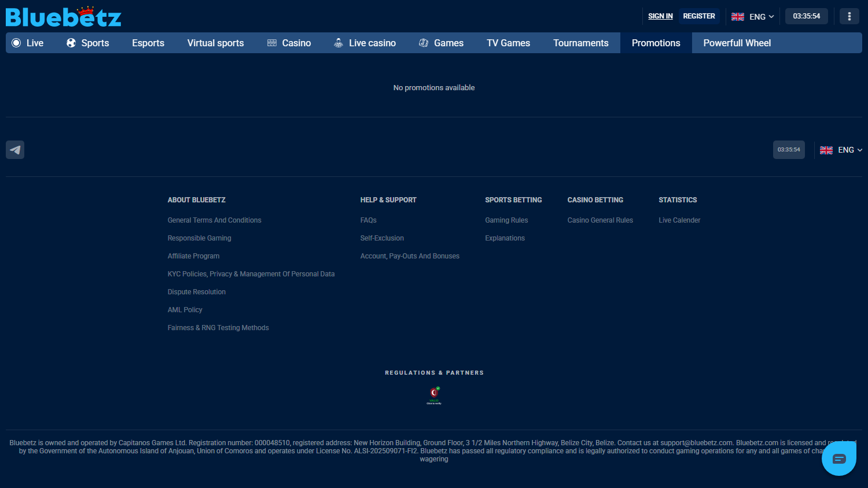Open the three-dot menu in header
The width and height of the screenshot is (868, 488).
(849, 16)
